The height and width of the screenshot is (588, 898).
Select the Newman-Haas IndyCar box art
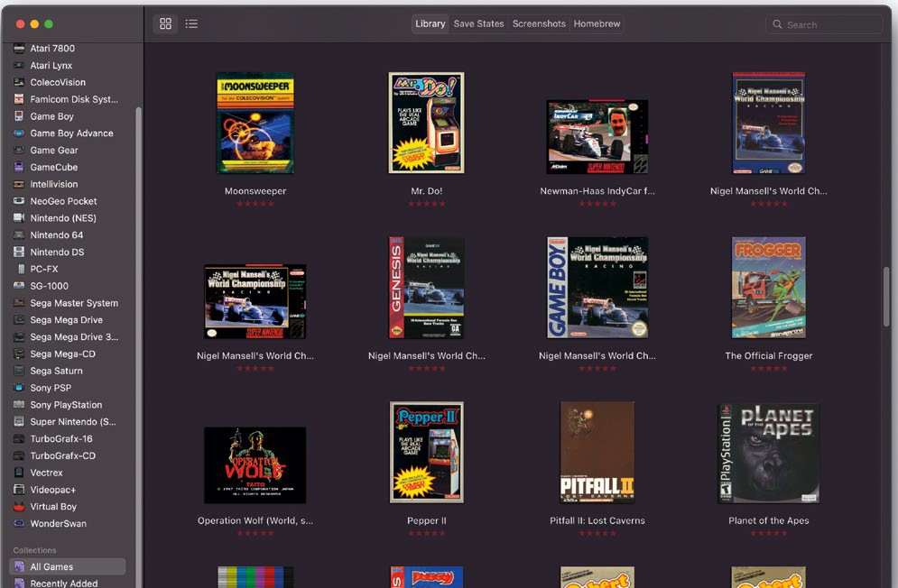(x=597, y=137)
